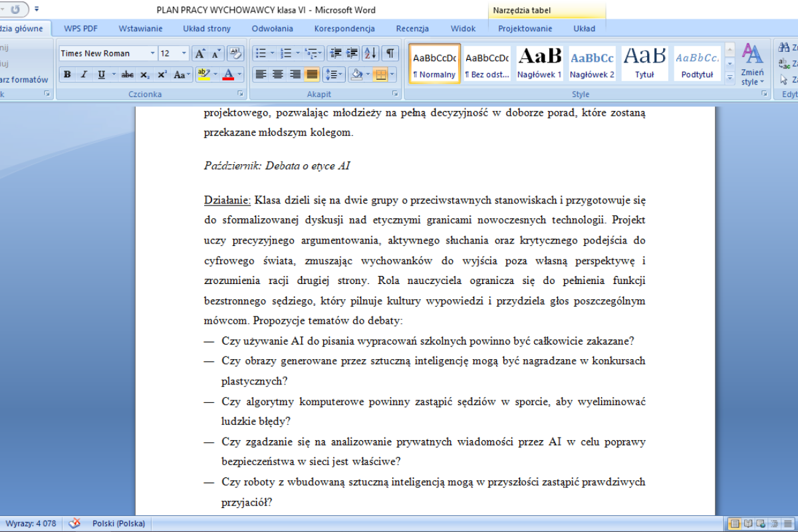
Task: Show paragraph marks with pilcrow icon
Action: coord(390,53)
